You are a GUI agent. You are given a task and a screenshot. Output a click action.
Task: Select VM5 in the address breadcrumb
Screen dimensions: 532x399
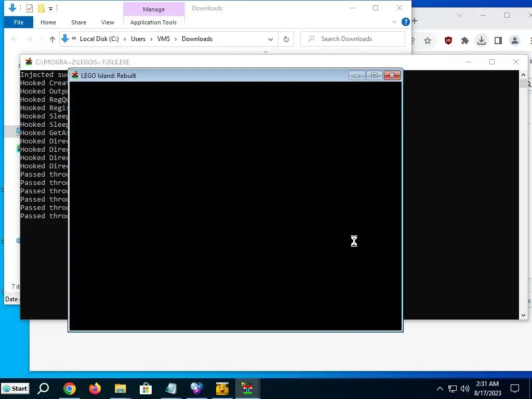tap(164, 39)
